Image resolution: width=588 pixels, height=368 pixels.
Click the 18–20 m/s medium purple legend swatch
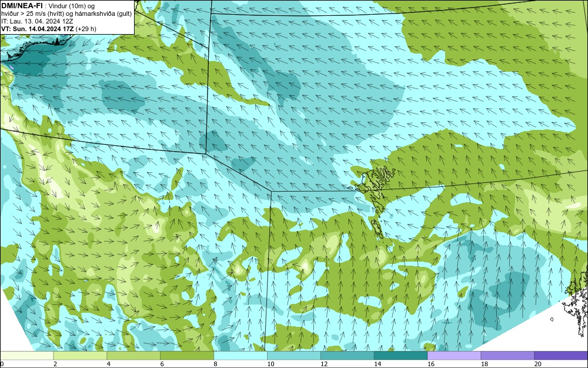click(508, 356)
